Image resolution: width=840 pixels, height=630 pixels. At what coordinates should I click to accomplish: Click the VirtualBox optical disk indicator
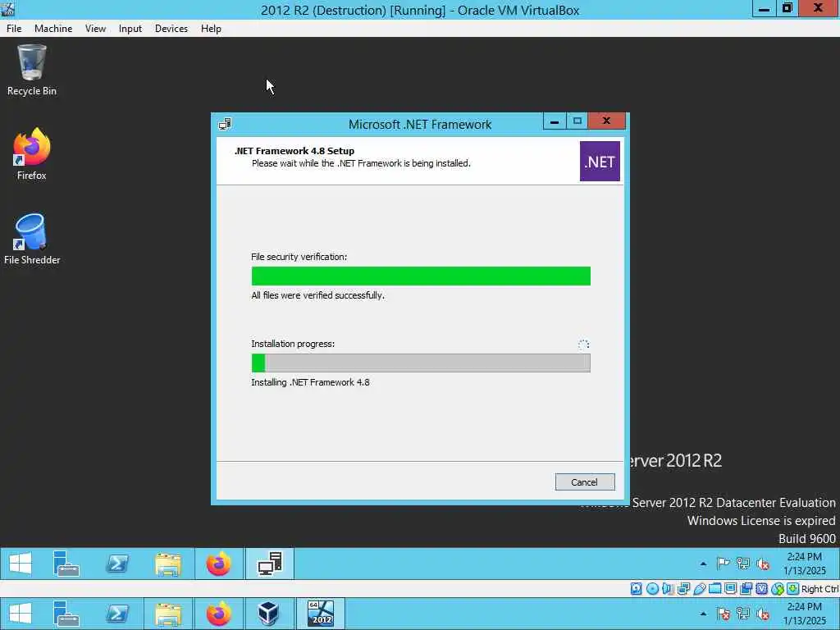[x=652, y=589]
